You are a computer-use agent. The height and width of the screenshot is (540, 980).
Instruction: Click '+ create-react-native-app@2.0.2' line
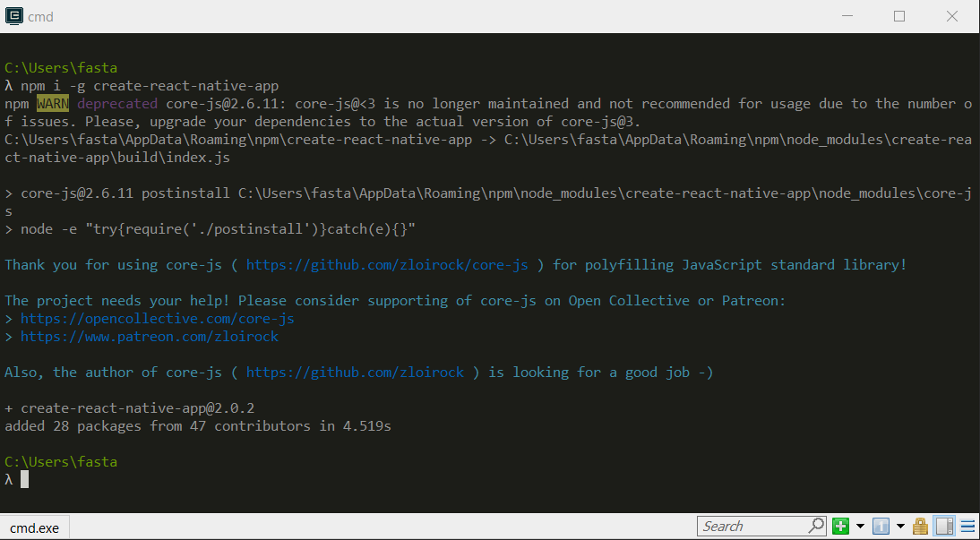[x=129, y=408]
